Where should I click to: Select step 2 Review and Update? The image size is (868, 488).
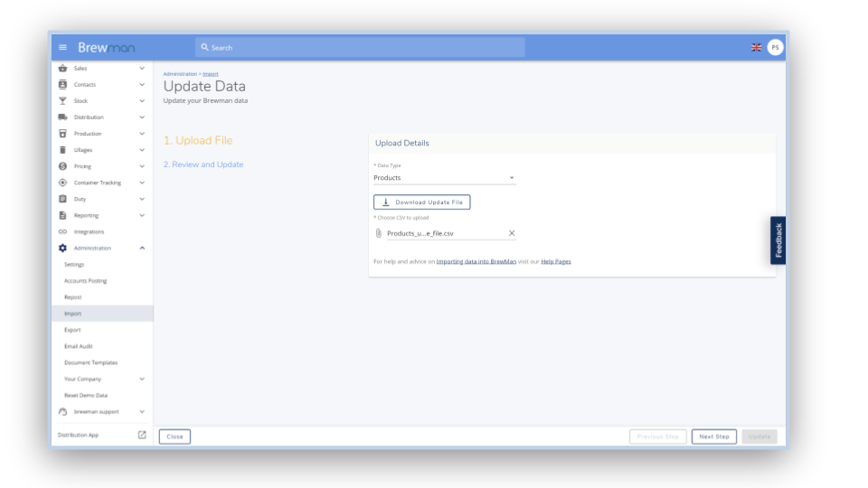(x=203, y=164)
